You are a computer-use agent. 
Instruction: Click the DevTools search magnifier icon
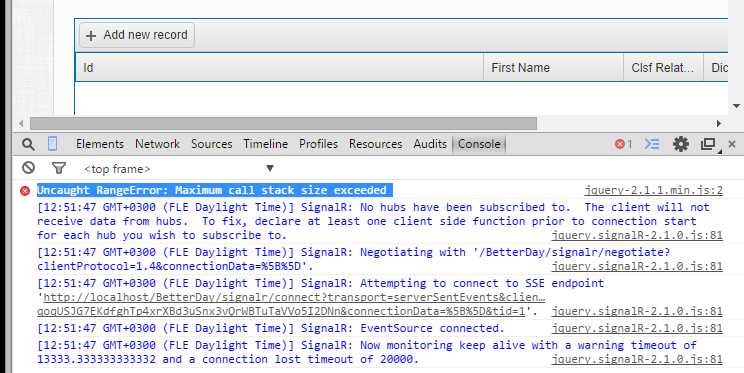(x=28, y=144)
